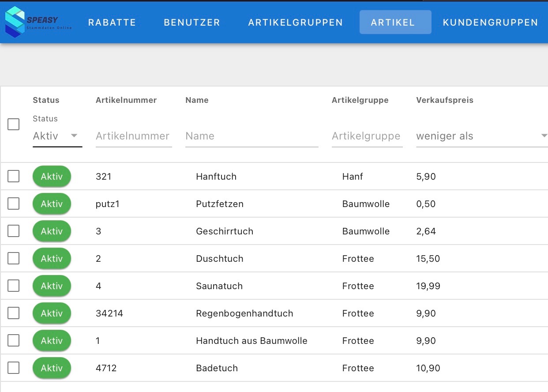The image size is (548, 392).
Task: Open the BENUTZER section
Action: pos(191,22)
